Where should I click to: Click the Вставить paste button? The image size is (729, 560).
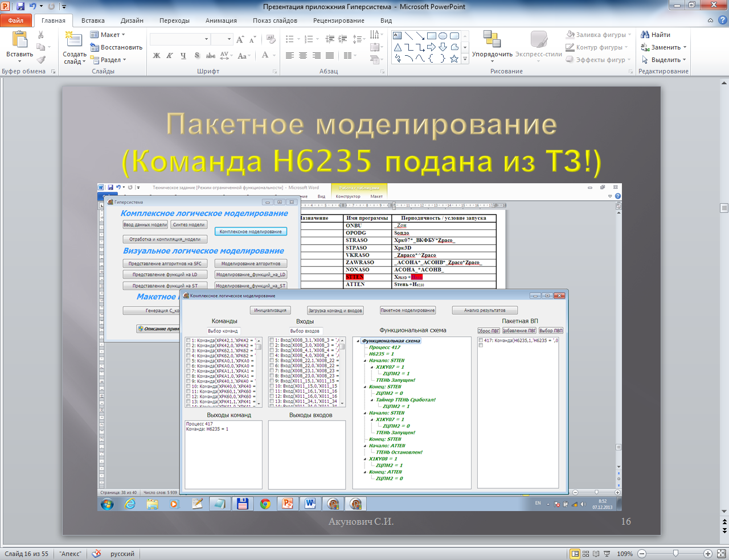(19, 46)
